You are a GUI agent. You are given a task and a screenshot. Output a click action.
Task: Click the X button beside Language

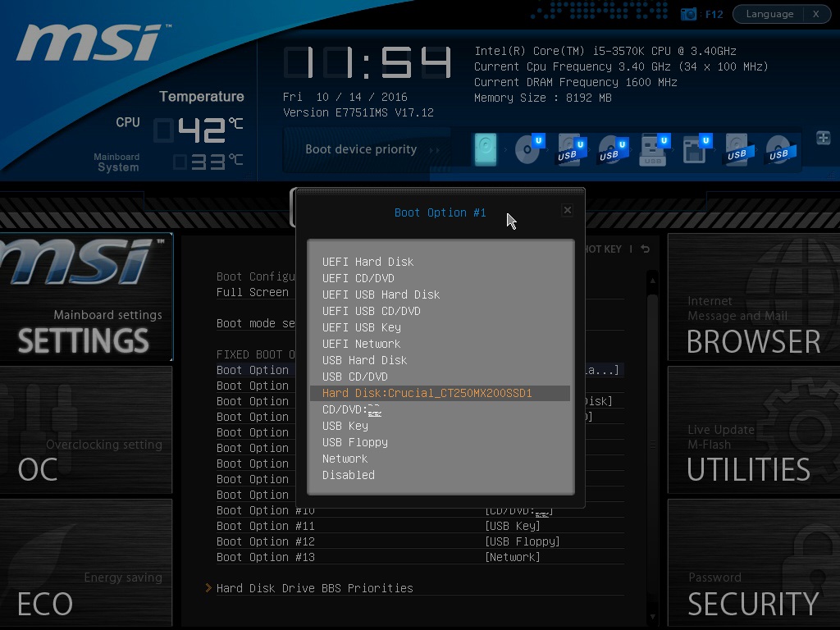click(x=816, y=14)
